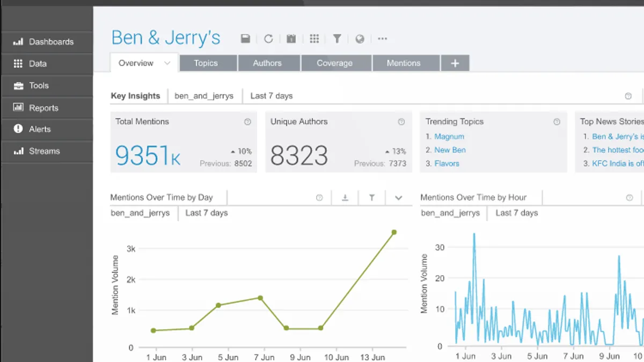644x362 pixels.
Task: Open the Data section in the sidebar
Action: click(47, 64)
